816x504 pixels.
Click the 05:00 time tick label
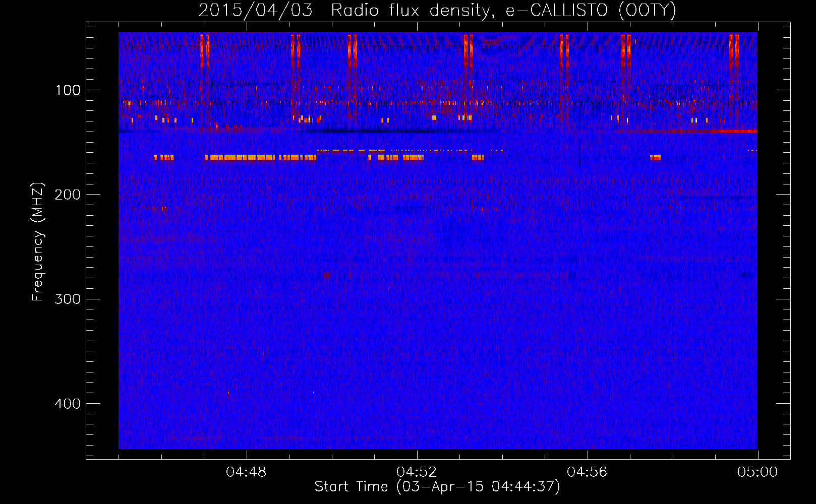pyautogui.click(x=757, y=472)
